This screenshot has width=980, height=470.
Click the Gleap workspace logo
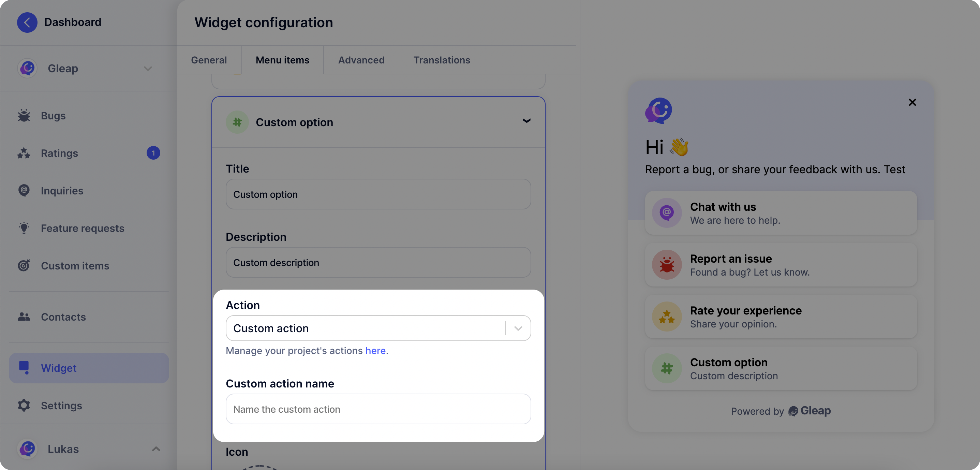(x=27, y=68)
